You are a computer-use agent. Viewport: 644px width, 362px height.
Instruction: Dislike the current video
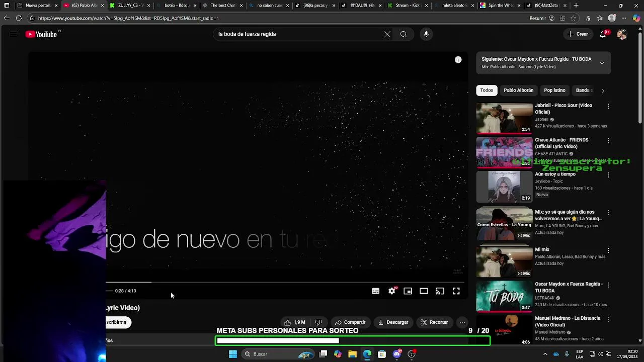pyautogui.click(x=318, y=322)
